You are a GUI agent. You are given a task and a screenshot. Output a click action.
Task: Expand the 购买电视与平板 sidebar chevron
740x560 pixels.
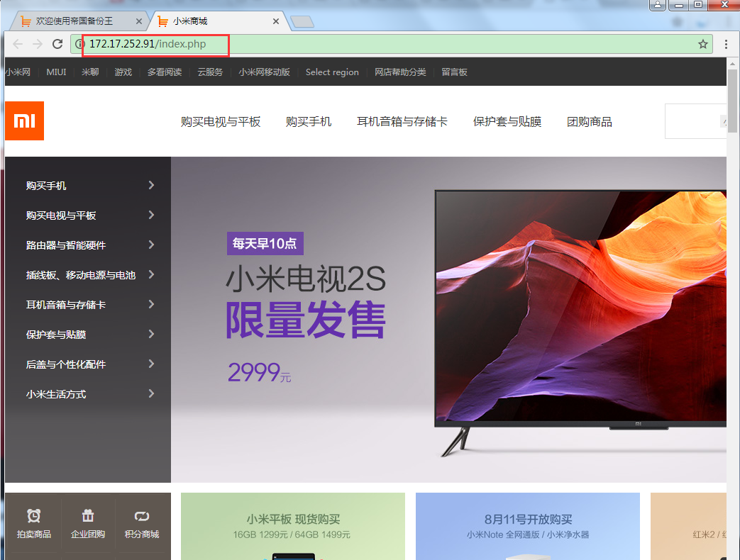point(151,215)
